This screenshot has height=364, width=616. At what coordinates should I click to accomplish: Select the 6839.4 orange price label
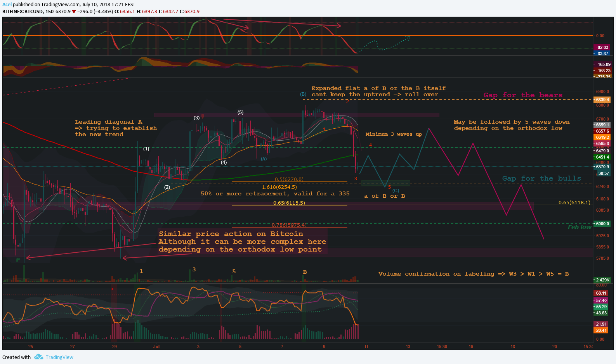(x=602, y=100)
